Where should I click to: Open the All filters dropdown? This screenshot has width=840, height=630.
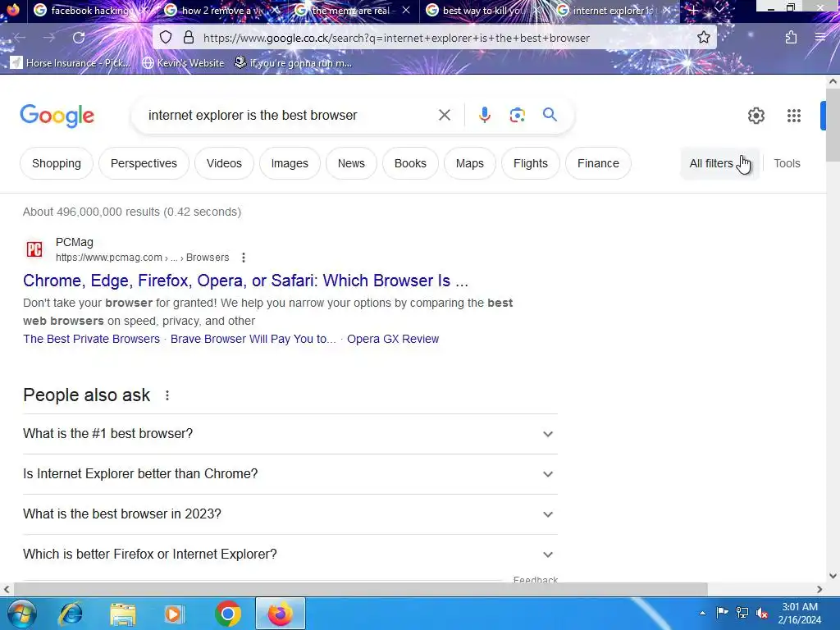pyautogui.click(x=719, y=163)
